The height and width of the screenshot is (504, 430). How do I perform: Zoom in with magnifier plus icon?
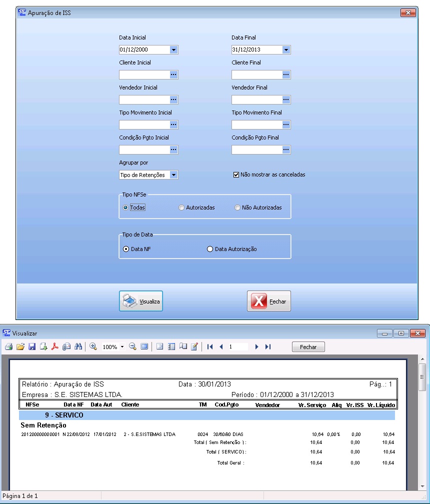tap(93, 346)
